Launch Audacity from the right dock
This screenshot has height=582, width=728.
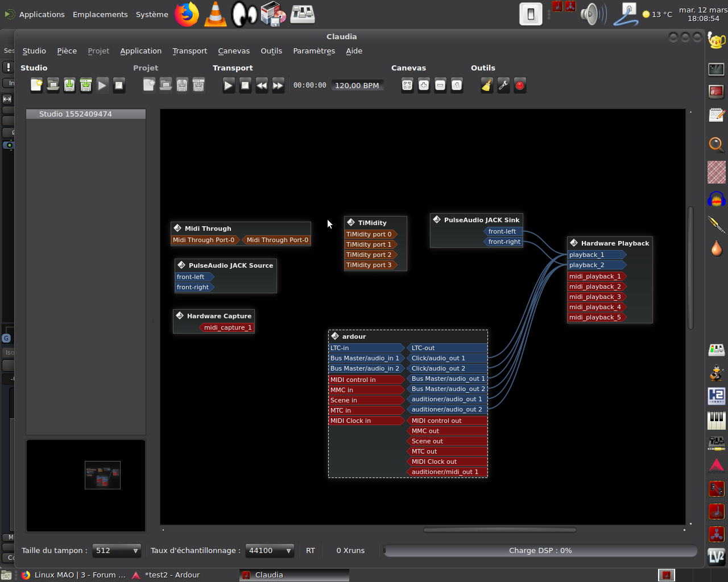[717, 199]
